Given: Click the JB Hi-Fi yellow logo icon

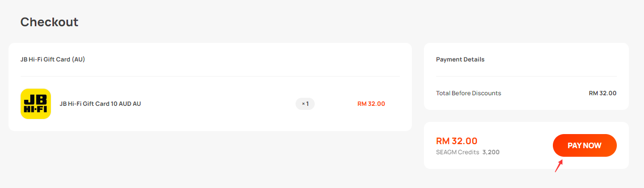Looking at the screenshot, I should 36,104.
